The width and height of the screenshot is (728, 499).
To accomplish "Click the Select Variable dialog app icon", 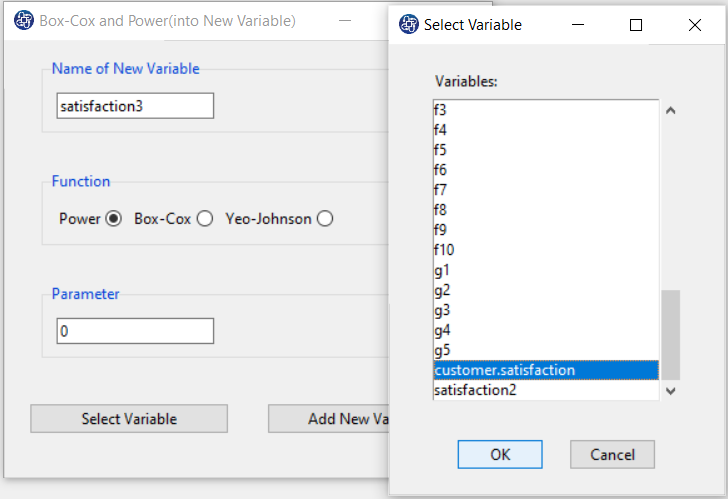I will pyautogui.click(x=409, y=24).
